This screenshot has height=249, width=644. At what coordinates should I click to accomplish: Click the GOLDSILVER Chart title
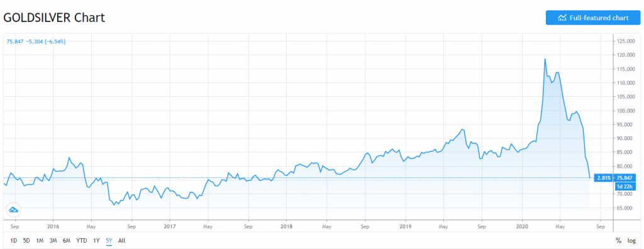[54, 18]
